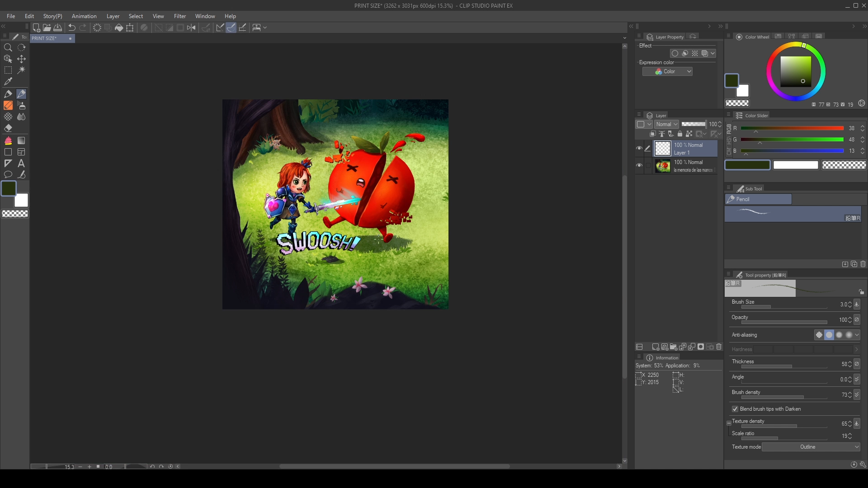
Task: Open the Brush Size dynamics button
Action: click(857, 305)
